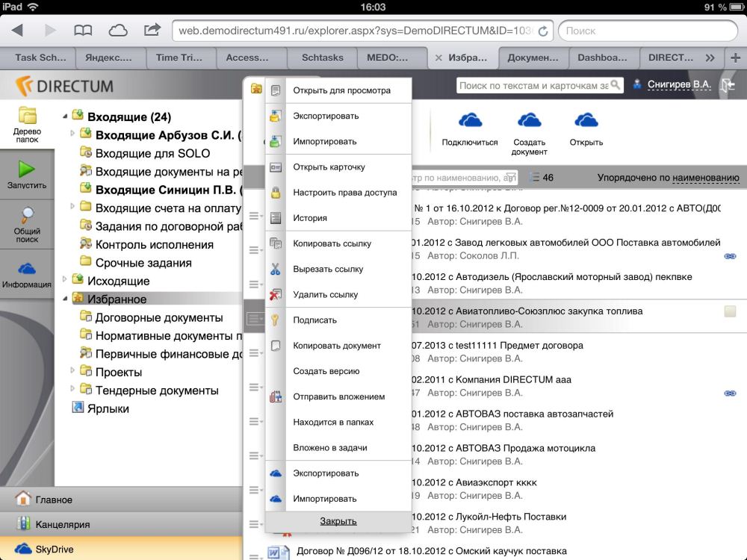Add a new Safari tab
747x560 pixels.
[735, 57]
